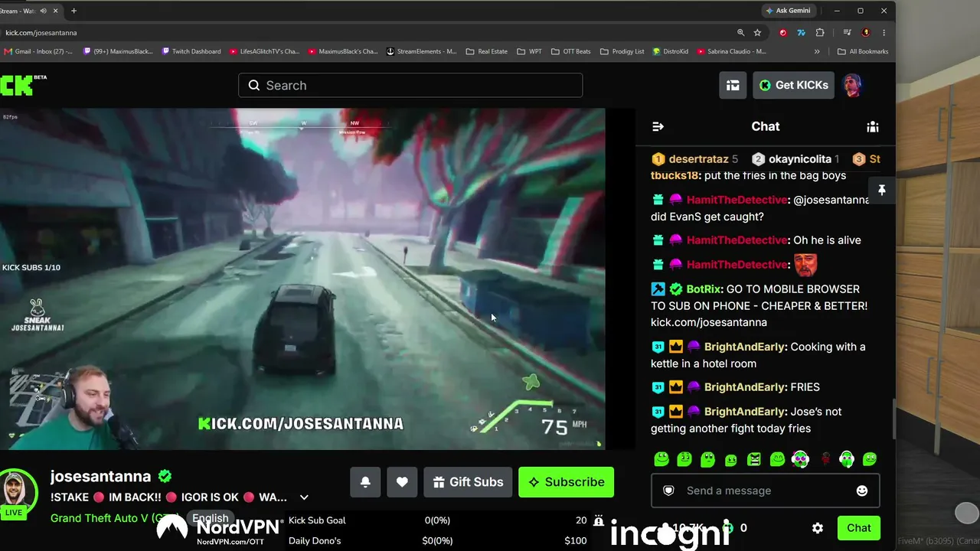Open the Real Estate bookmarks folder
The image size is (980, 551).
(487, 51)
